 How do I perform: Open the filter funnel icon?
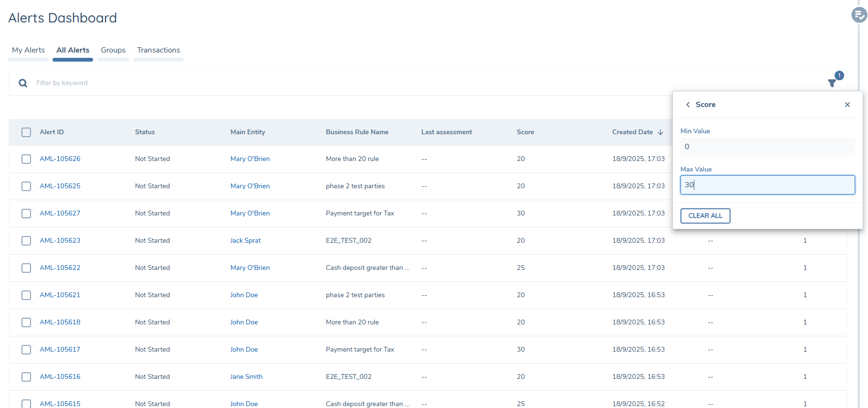(x=832, y=83)
